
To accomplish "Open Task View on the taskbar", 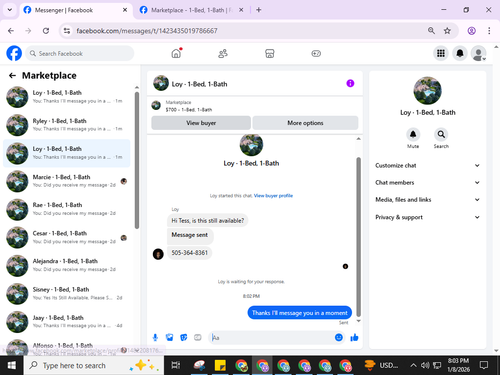I will 176,365.
